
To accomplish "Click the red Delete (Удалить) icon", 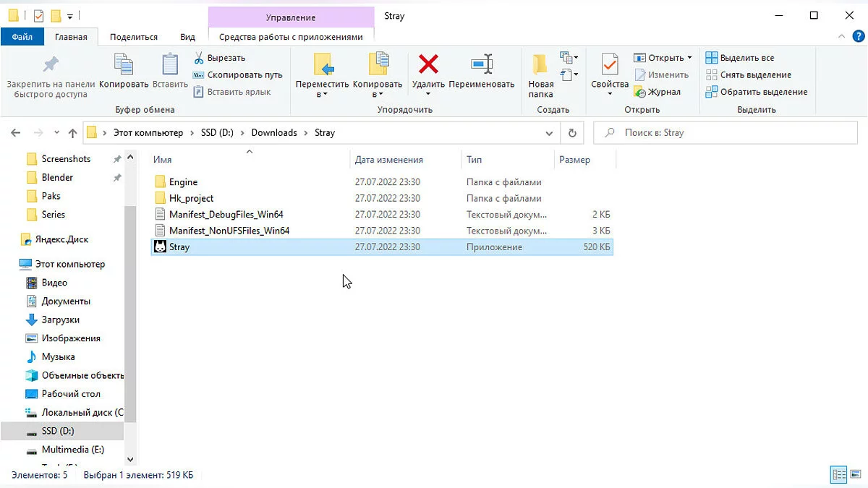I will point(428,65).
